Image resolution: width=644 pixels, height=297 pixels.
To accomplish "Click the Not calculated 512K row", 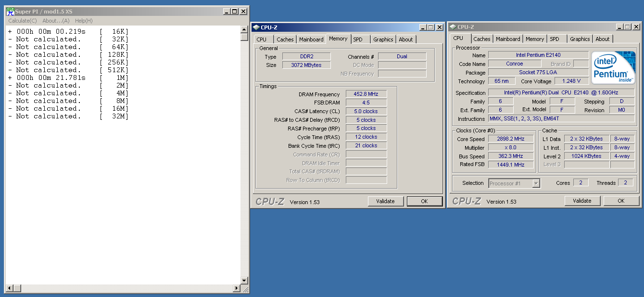I will 68,70.
